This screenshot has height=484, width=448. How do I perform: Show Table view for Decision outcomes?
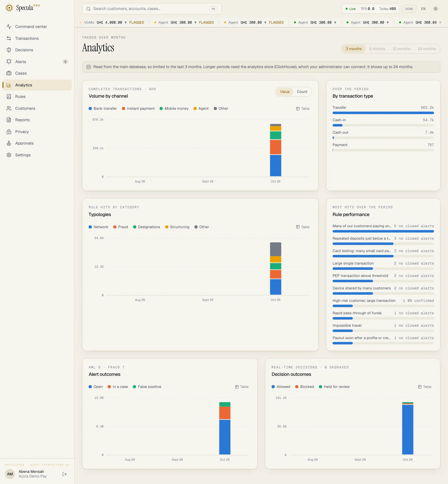(424, 387)
